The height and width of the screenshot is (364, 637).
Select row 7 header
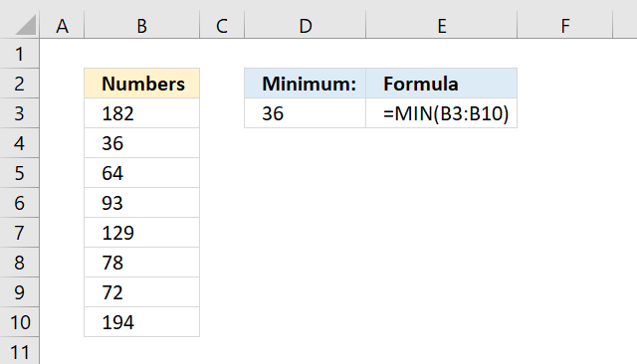click(x=20, y=233)
